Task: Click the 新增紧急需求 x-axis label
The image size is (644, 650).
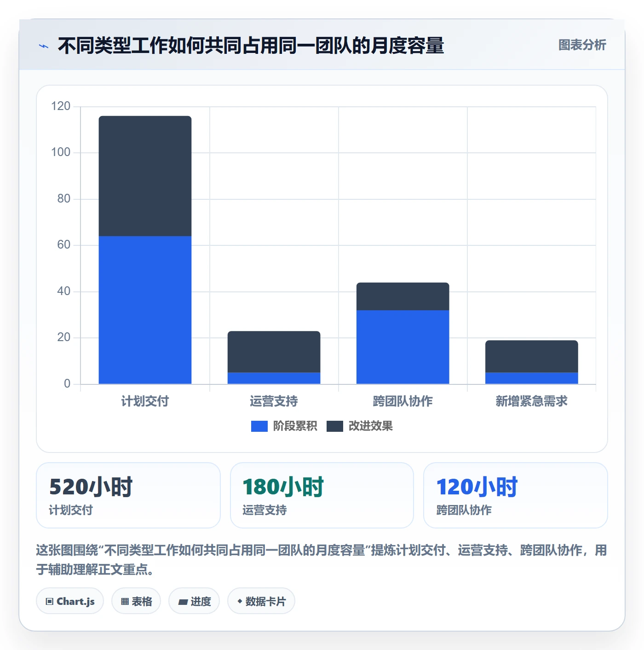Action: pos(531,401)
